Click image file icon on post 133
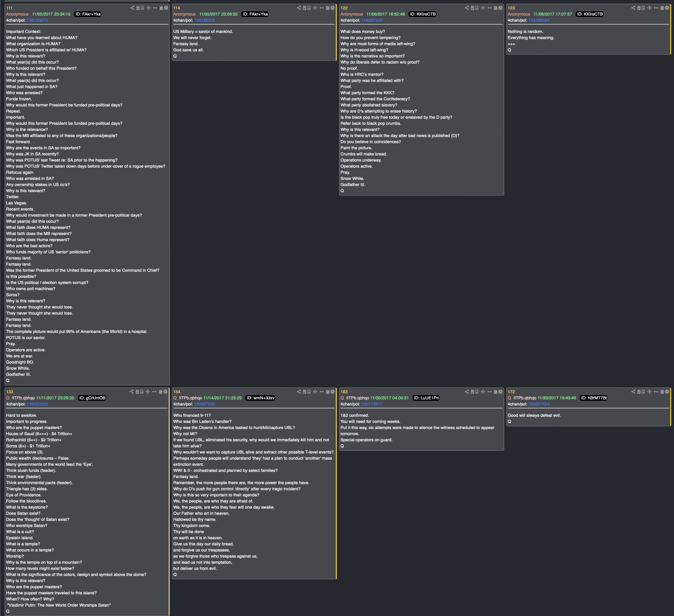 click(142, 392)
